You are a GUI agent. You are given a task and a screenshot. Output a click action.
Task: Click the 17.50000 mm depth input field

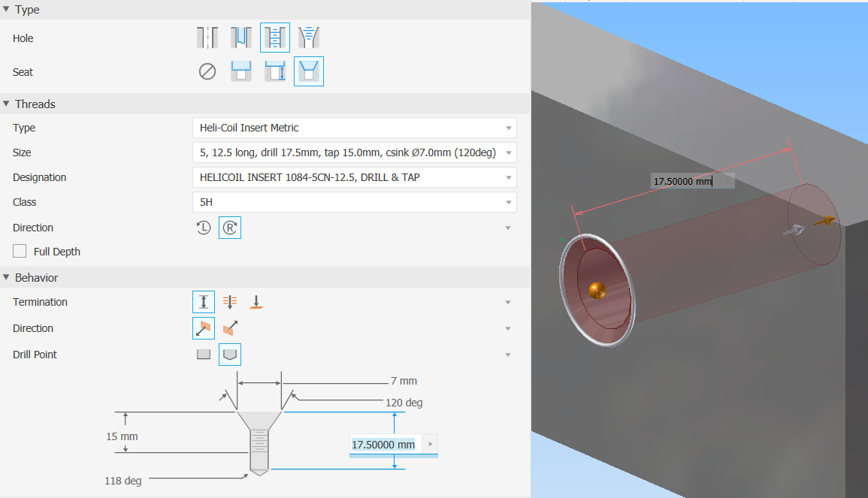[x=385, y=445]
